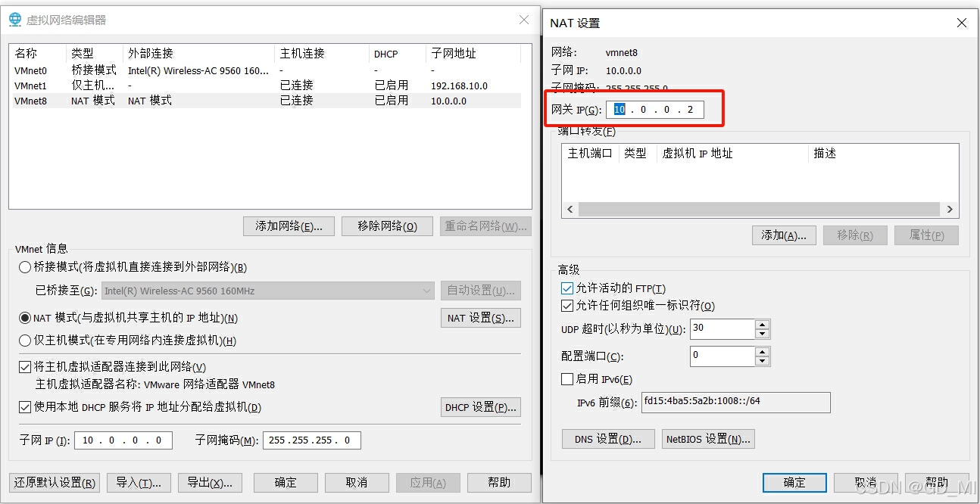
Task: Enable the 启用 IPv6 checkbox
Action: [567, 379]
